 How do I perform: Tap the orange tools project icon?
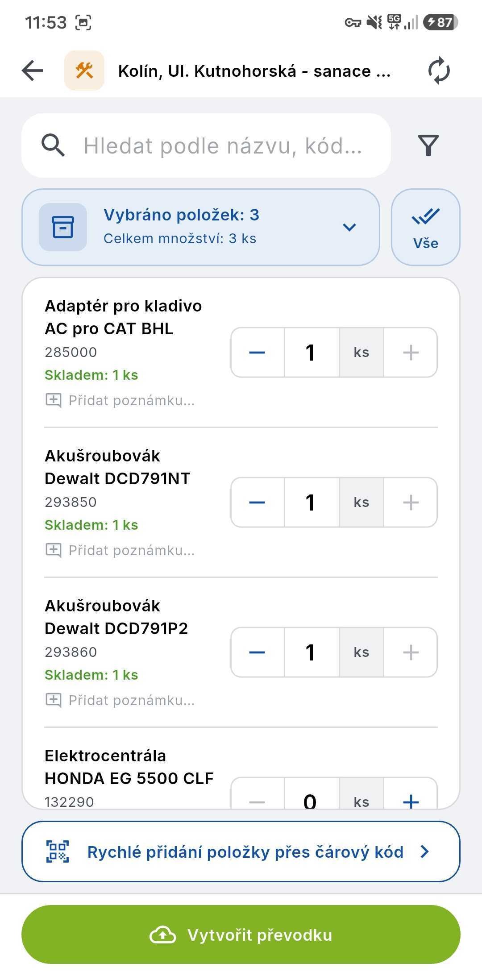point(84,71)
